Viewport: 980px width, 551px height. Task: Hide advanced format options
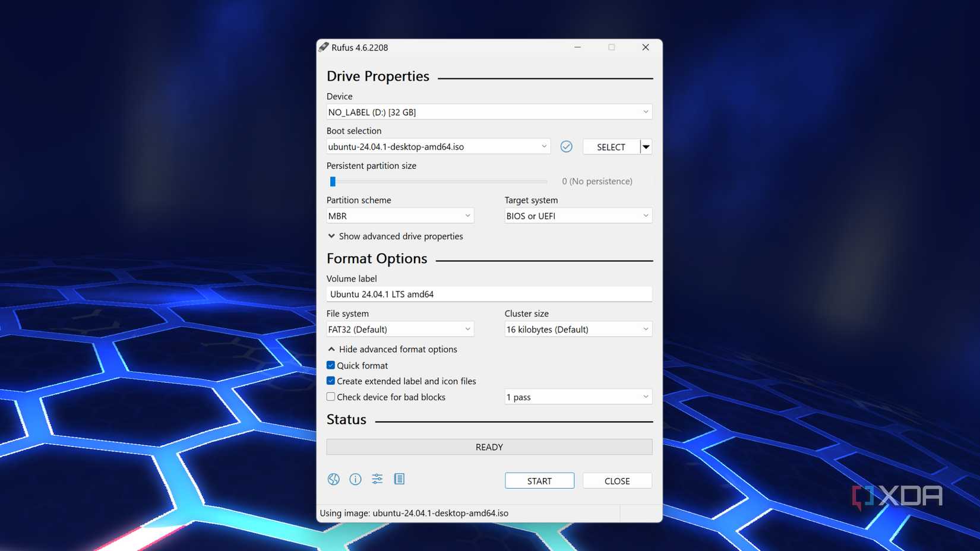[393, 350]
